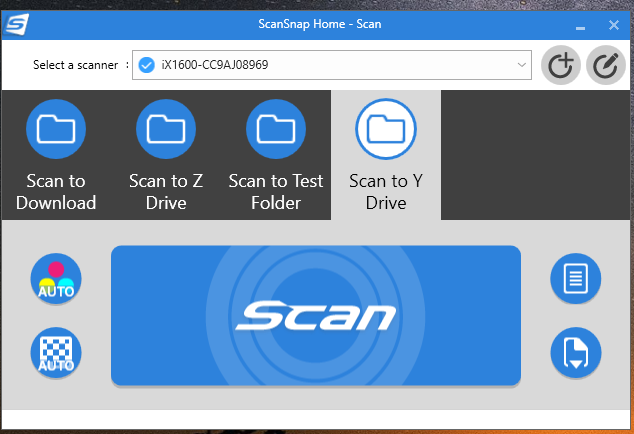Select the Scan to Test Folder profile

point(276,155)
